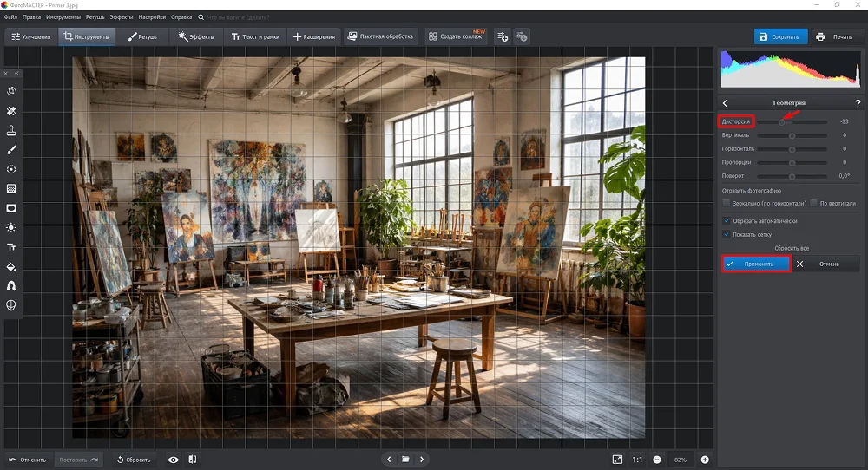Open the Эффекты menu in menu bar
The width and height of the screenshot is (868, 470).
[x=122, y=17]
